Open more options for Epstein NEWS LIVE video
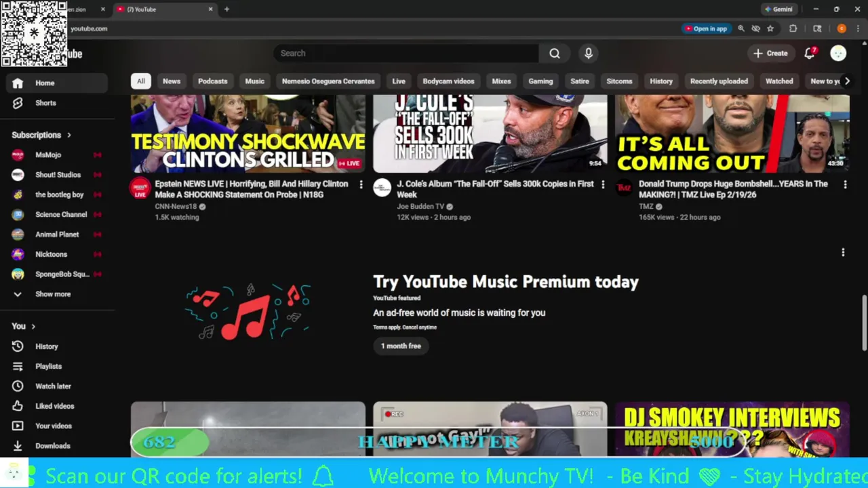Image resolution: width=868 pixels, height=488 pixels. point(361,184)
